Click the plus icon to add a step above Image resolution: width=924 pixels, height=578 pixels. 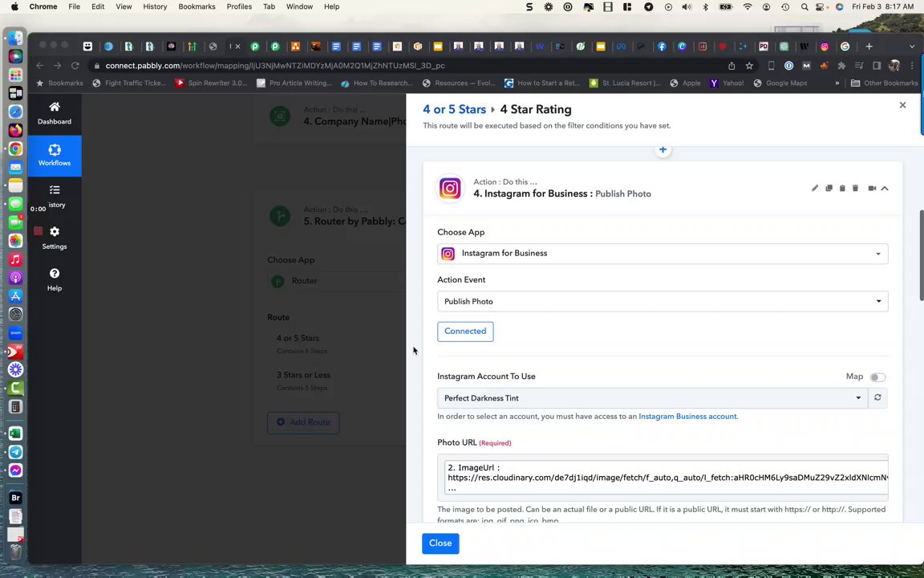pyautogui.click(x=663, y=150)
